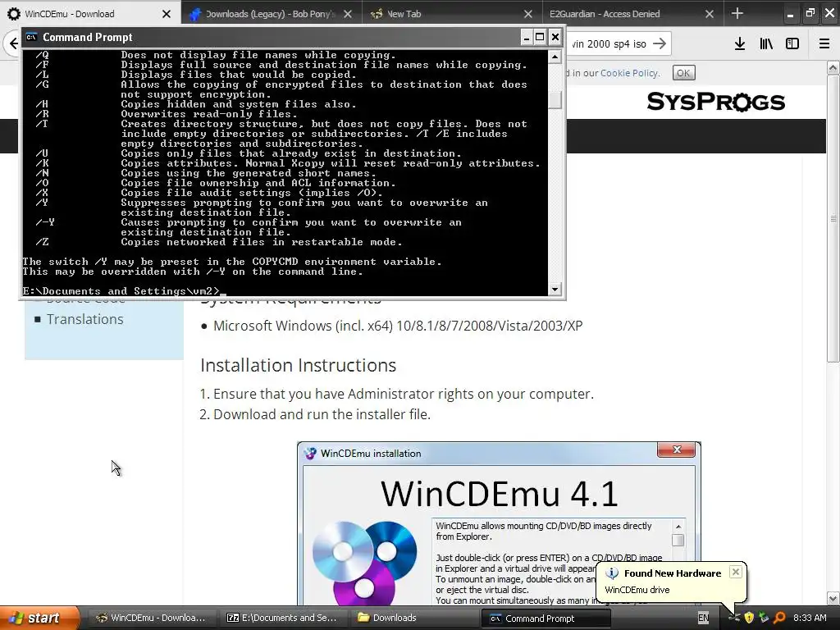The width and height of the screenshot is (840, 630).
Task: Click Command Prompt scrollbar up arrow
Action: click(x=555, y=57)
